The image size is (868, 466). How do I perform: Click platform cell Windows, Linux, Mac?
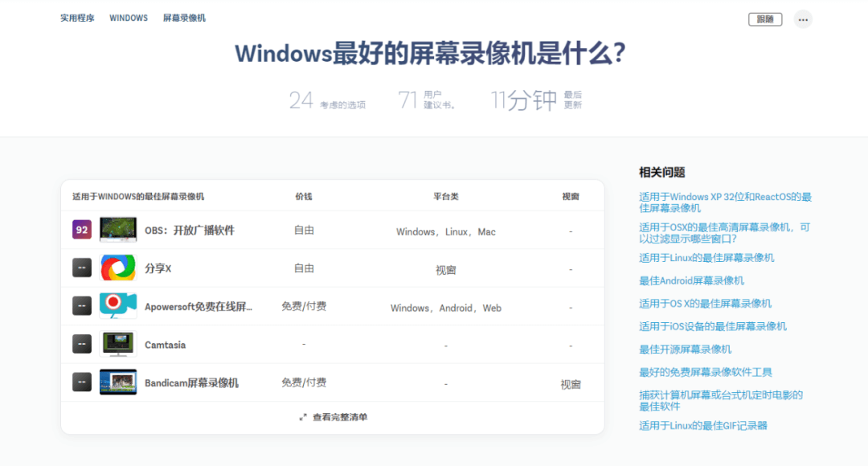pos(445,232)
